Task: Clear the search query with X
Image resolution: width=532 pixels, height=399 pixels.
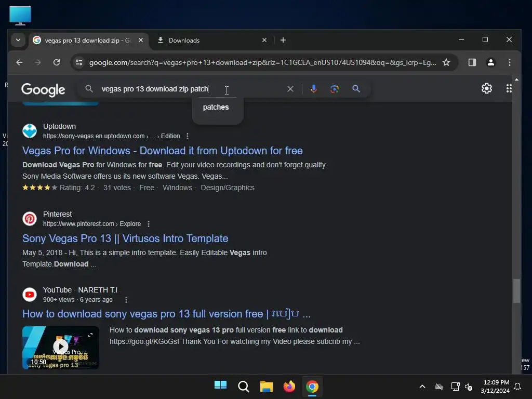Action: (290, 89)
